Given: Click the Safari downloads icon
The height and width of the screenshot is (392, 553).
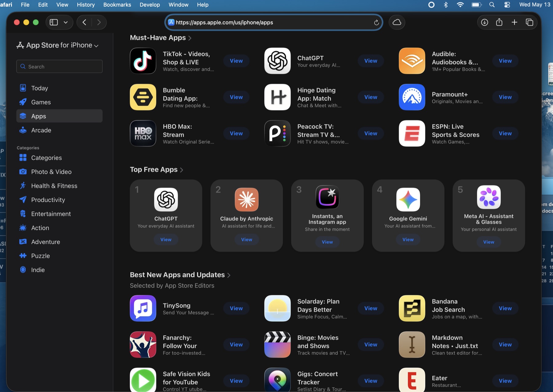Looking at the screenshot, I should [x=484, y=22].
